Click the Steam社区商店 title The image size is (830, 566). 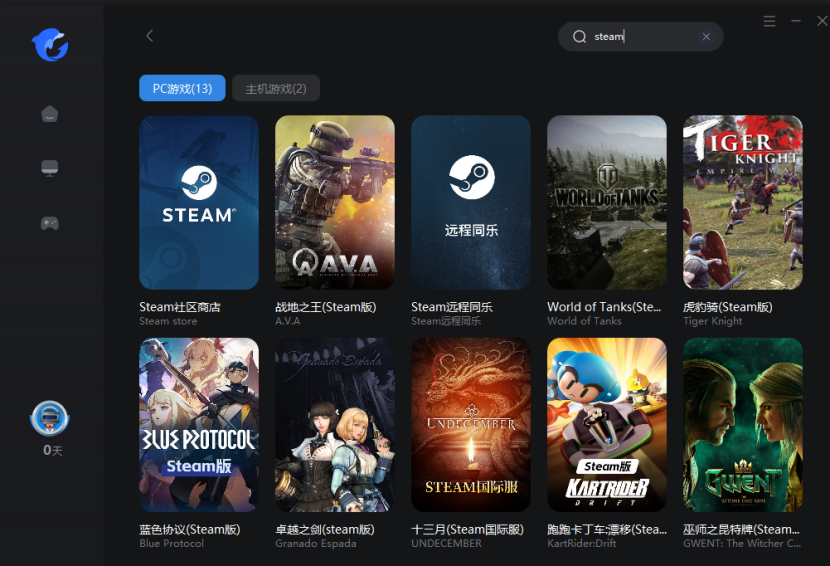coord(179,307)
